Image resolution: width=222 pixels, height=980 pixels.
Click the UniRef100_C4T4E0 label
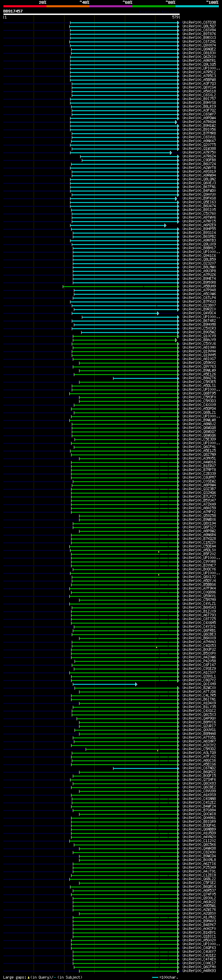[x=199, y=959]
